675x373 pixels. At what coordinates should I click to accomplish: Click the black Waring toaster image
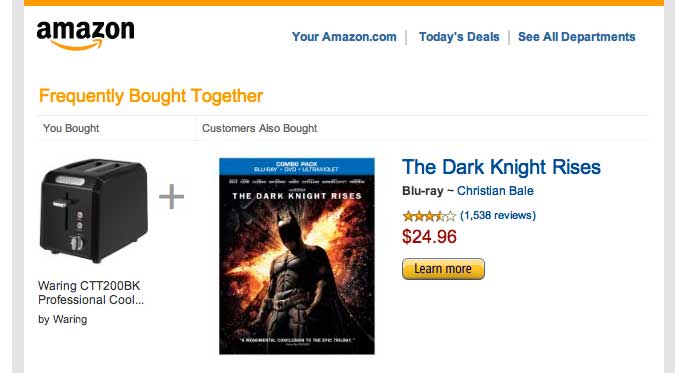click(x=93, y=211)
